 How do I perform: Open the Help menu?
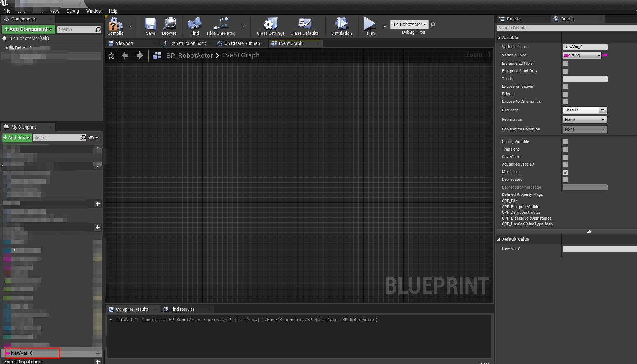pos(113,11)
